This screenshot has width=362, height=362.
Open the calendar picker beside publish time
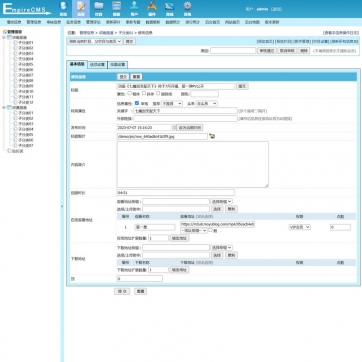(x=174, y=128)
